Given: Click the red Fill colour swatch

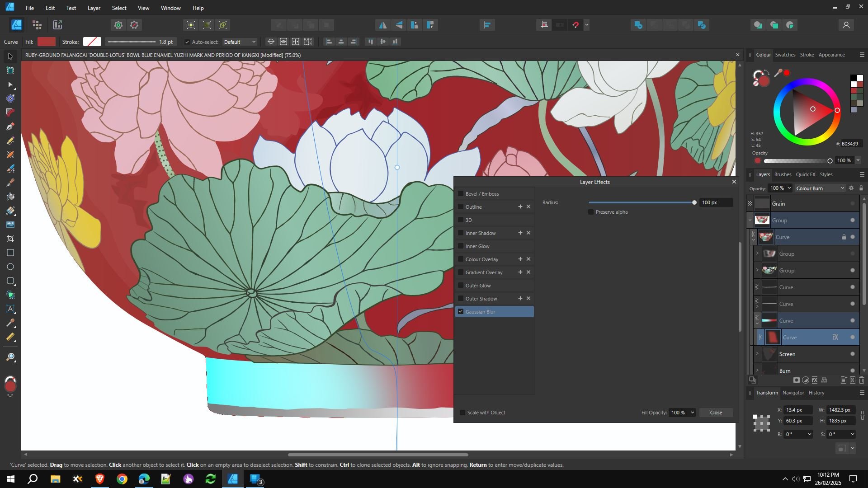Looking at the screenshot, I should click(46, 42).
